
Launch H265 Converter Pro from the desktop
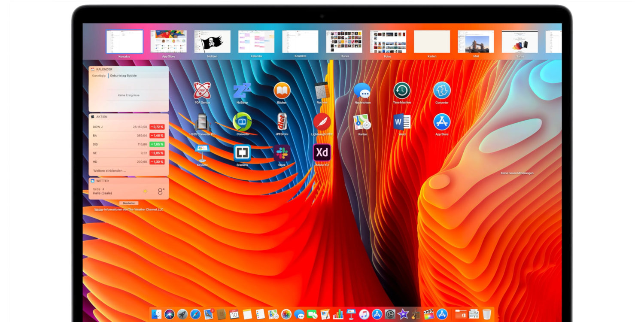coord(202,122)
